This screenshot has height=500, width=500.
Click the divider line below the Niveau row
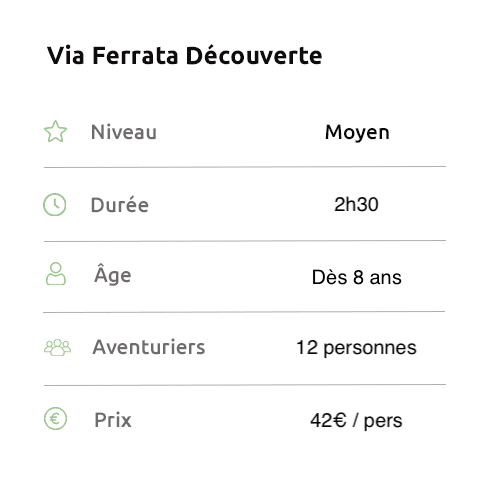245,167
